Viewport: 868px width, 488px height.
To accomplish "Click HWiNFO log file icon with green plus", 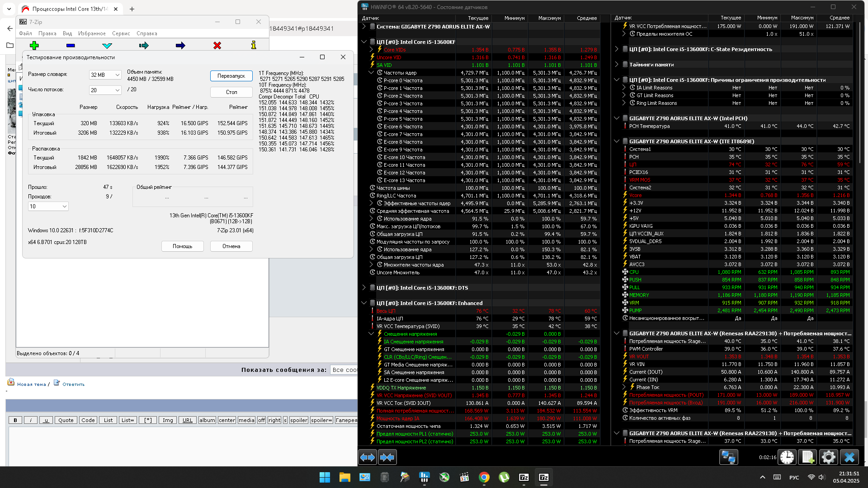I will [x=807, y=457].
